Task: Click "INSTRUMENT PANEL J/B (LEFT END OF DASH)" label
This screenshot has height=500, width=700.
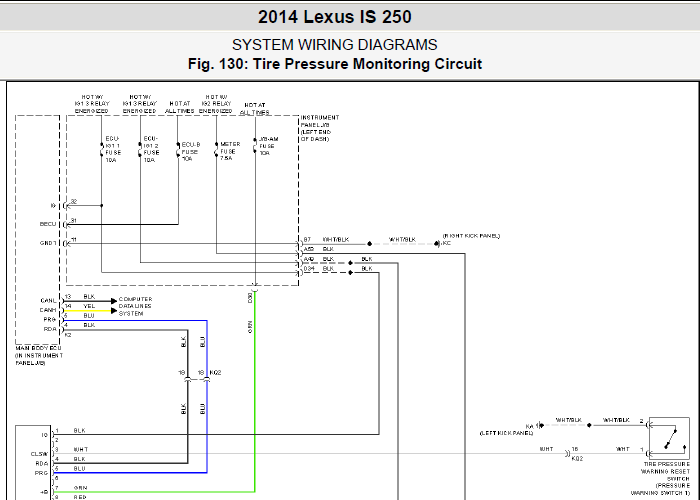Action: [320, 128]
